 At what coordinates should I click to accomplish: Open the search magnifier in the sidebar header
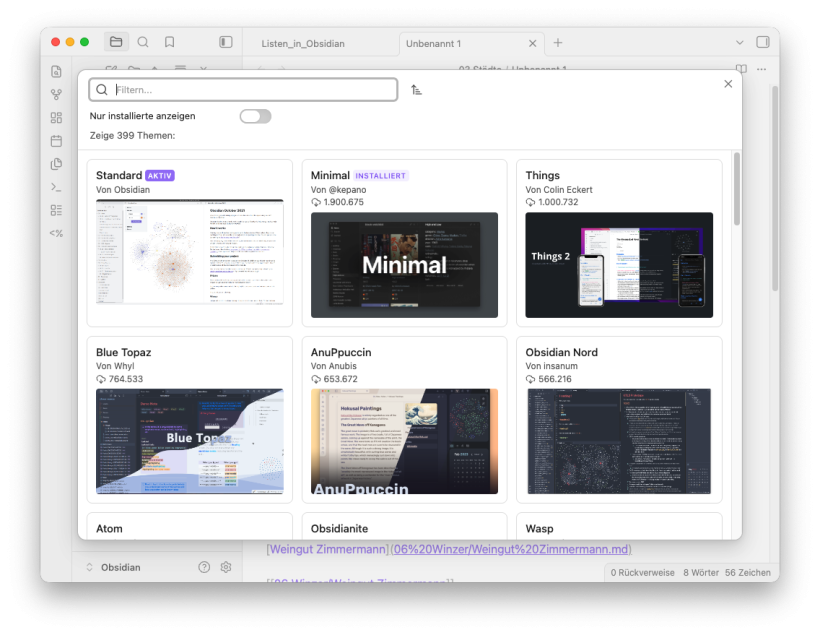(143, 42)
